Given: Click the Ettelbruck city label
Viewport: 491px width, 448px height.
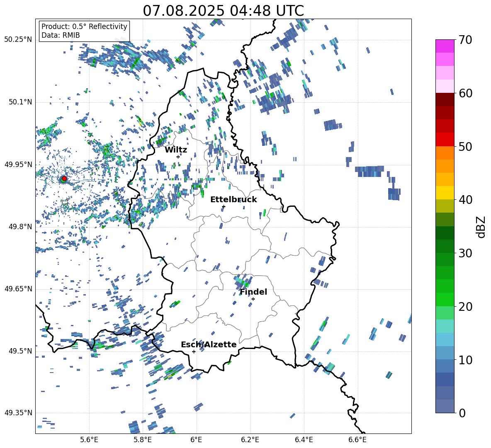Looking at the screenshot, I should tap(233, 200).
